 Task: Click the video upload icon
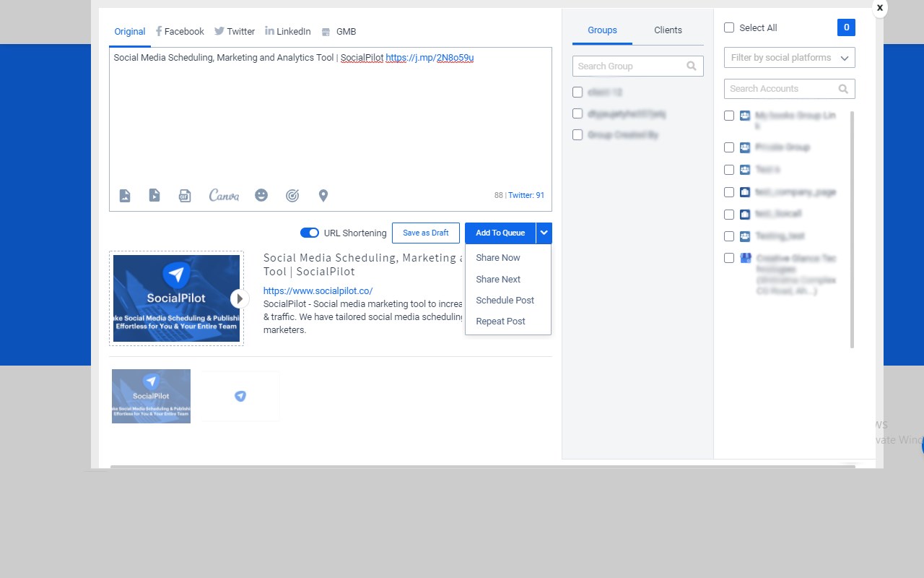point(154,195)
